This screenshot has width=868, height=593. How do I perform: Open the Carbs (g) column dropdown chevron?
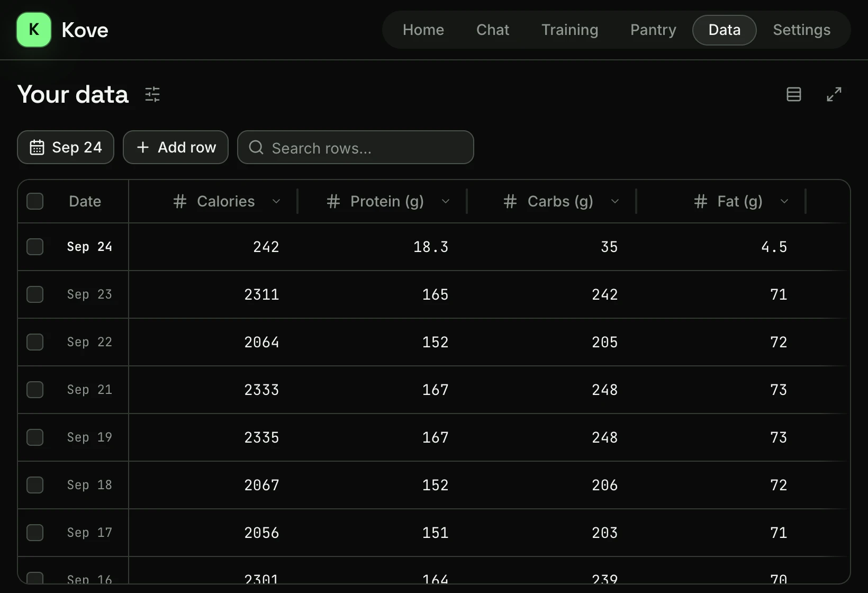coord(615,201)
